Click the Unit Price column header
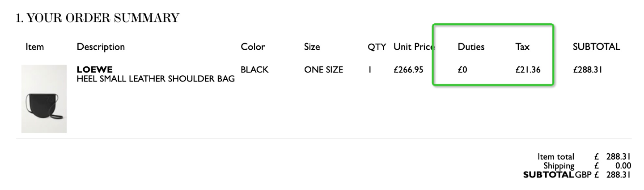644x190 pixels. [x=415, y=47]
